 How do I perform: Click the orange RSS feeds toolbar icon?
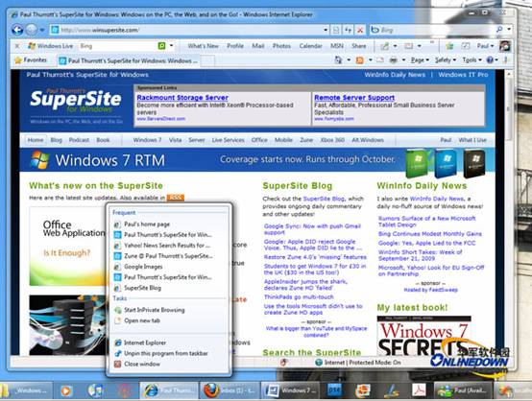coord(360,60)
